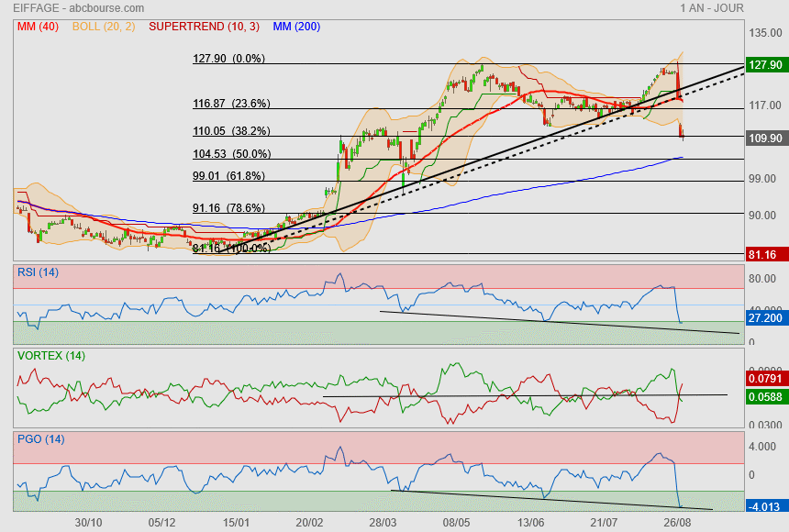Click the 26/08 date on time axis
The width and height of the screenshot is (789, 532).
click(676, 522)
